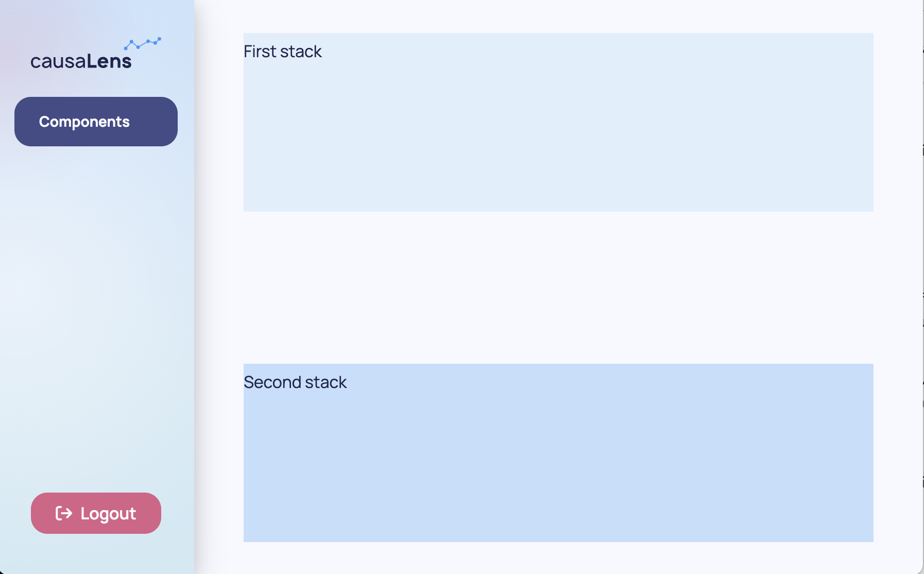Click the sidebar space between Components and Logout
Screen dimensions: 924x574
coord(96,319)
